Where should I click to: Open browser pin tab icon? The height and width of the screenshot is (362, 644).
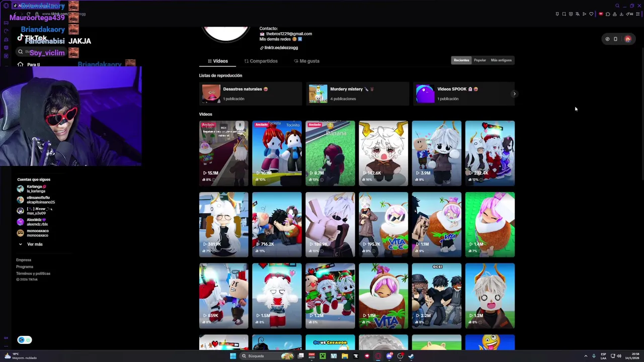click(x=557, y=14)
